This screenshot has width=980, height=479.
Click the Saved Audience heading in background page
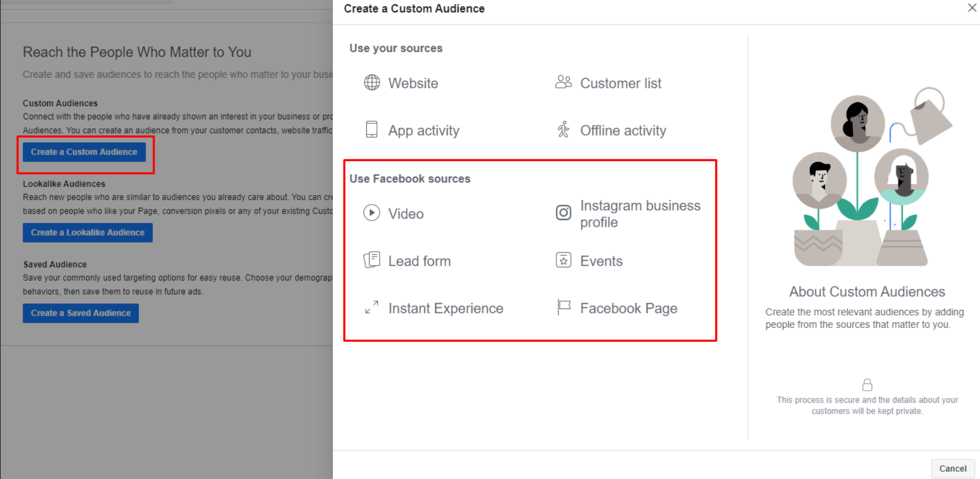point(55,264)
